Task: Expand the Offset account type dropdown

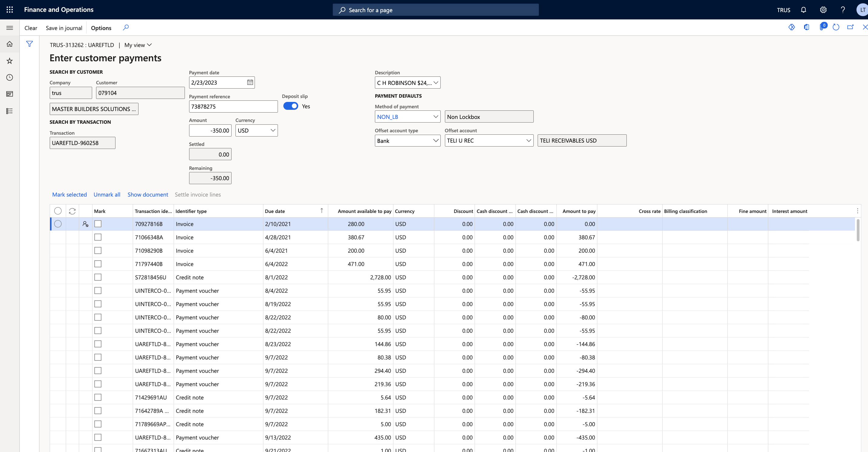Action: tap(435, 141)
